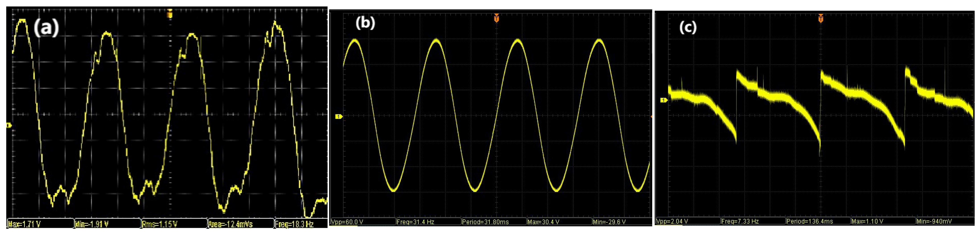Click the Period=31.80ms measurement
The image size is (980, 233).
(493, 222)
